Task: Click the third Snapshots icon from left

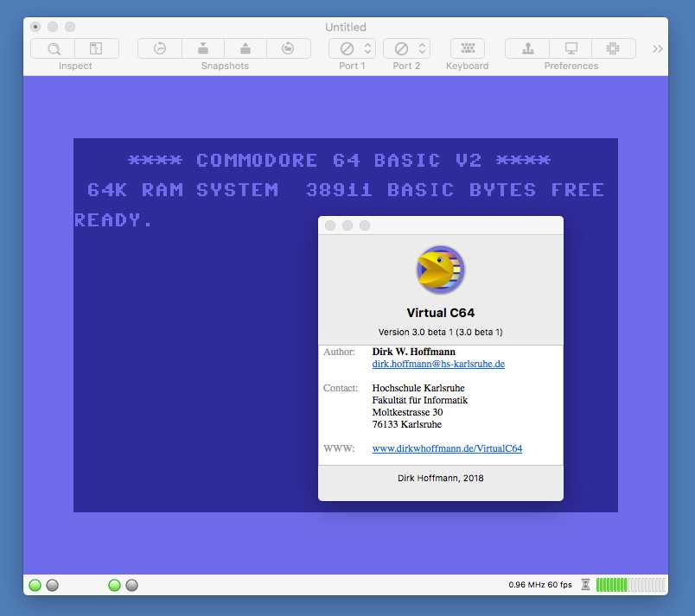Action: coord(245,48)
